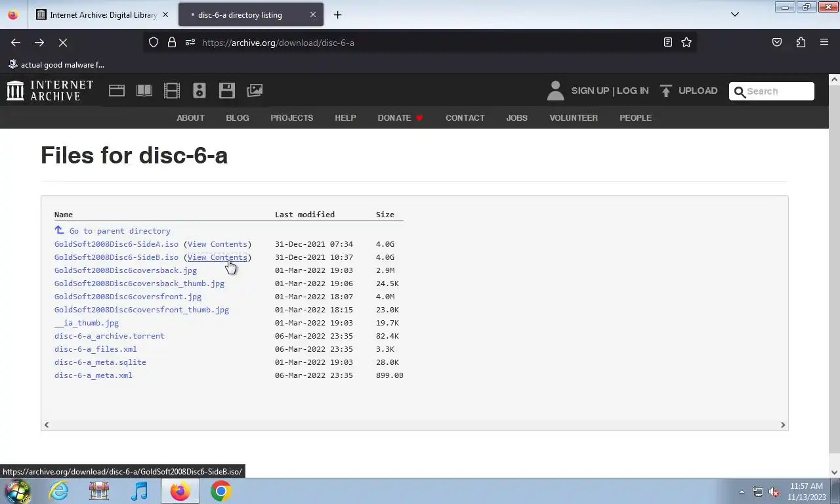Click the user avatar icon
The height and width of the screenshot is (504, 840).
[x=555, y=91]
